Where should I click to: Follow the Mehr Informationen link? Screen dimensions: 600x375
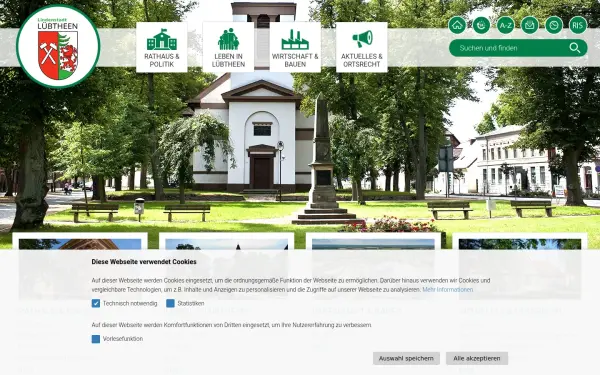pyautogui.click(x=448, y=290)
